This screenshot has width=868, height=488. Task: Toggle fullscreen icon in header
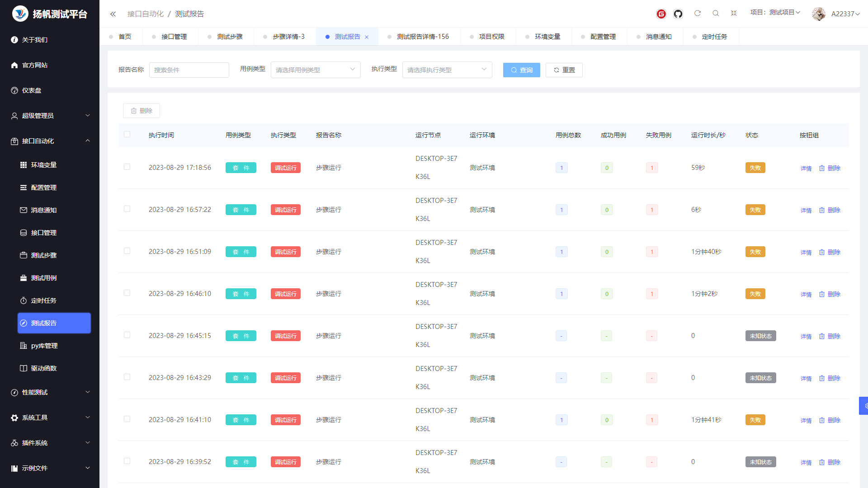pos(733,14)
